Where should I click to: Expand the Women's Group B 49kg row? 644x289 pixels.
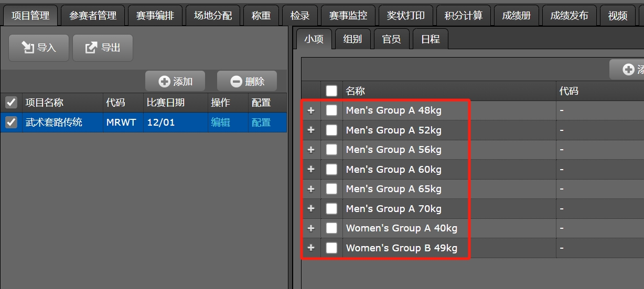[311, 248]
